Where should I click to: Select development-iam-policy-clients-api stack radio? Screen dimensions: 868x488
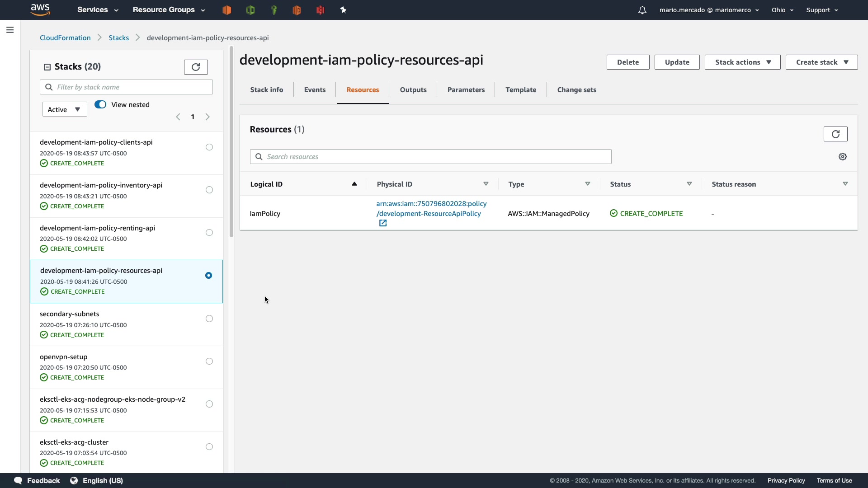[209, 147]
